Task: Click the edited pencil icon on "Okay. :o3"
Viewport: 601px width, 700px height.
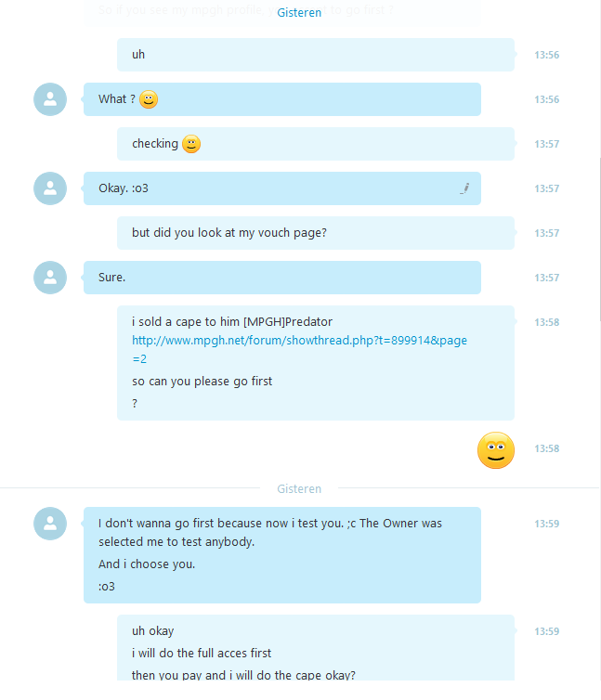Action: click(464, 188)
